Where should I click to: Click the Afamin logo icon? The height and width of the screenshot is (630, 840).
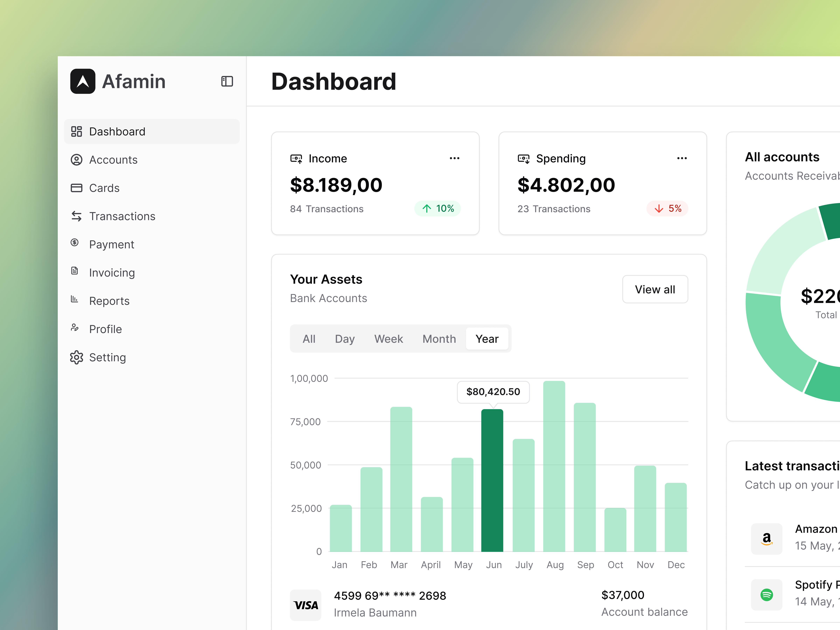click(x=82, y=81)
